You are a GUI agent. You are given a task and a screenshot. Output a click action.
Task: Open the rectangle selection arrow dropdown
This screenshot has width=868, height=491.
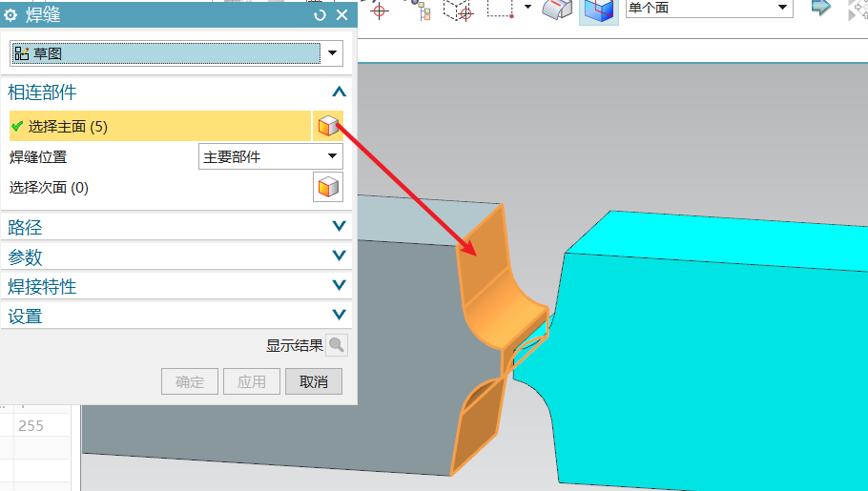pyautogui.click(x=527, y=8)
